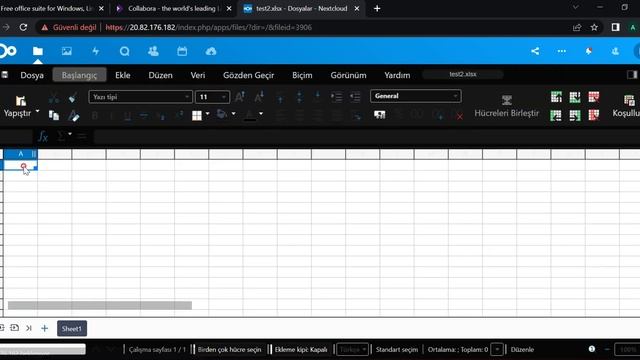Click the Nextcloud logo
The width and height of the screenshot is (640, 360).
[8, 51]
